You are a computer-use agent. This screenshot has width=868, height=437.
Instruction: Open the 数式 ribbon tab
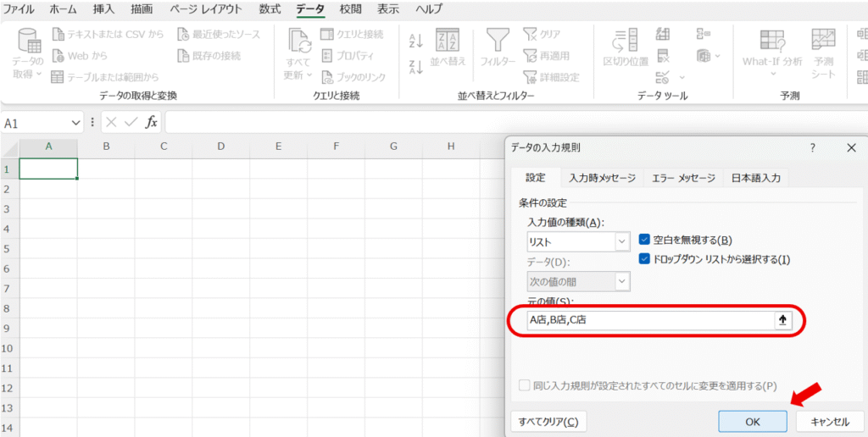click(x=270, y=9)
